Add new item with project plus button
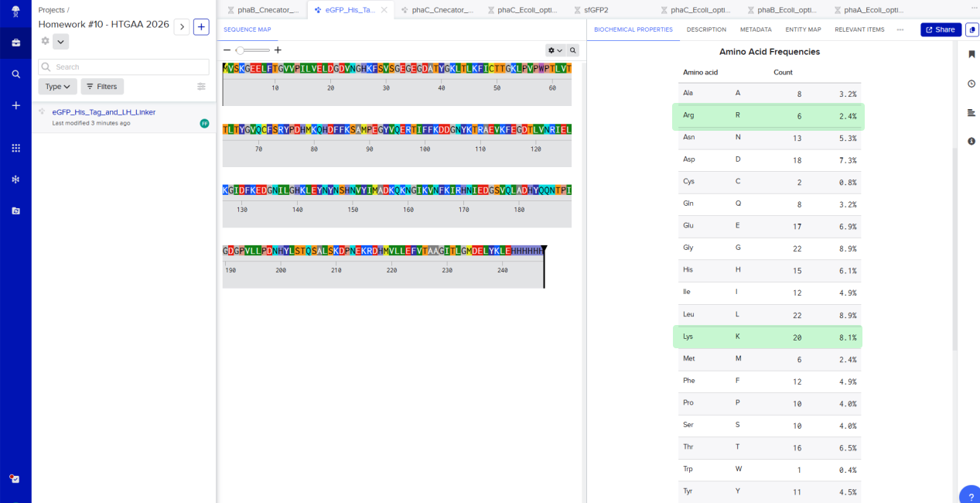Image resolution: width=980 pixels, height=503 pixels. click(x=201, y=27)
